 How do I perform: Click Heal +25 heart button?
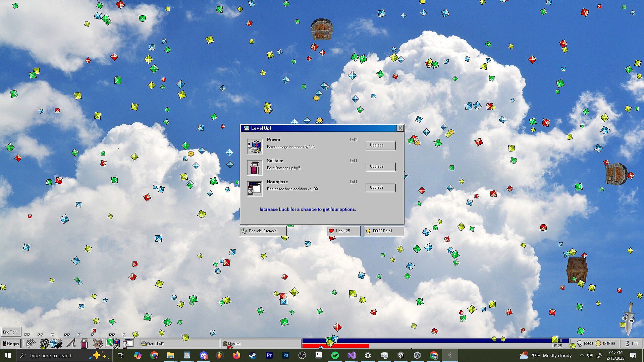click(343, 231)
